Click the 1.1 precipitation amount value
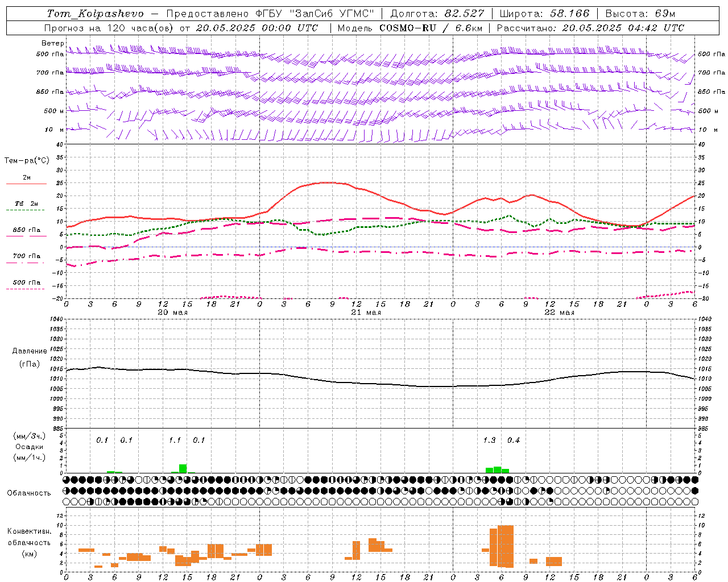Viewport: 728px width, 582px height. click(175, 440)
